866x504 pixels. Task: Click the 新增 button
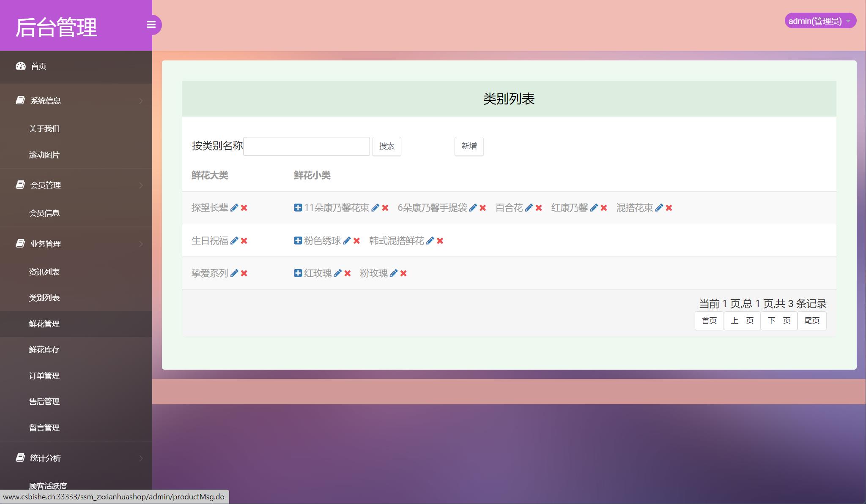pos(469,146)
